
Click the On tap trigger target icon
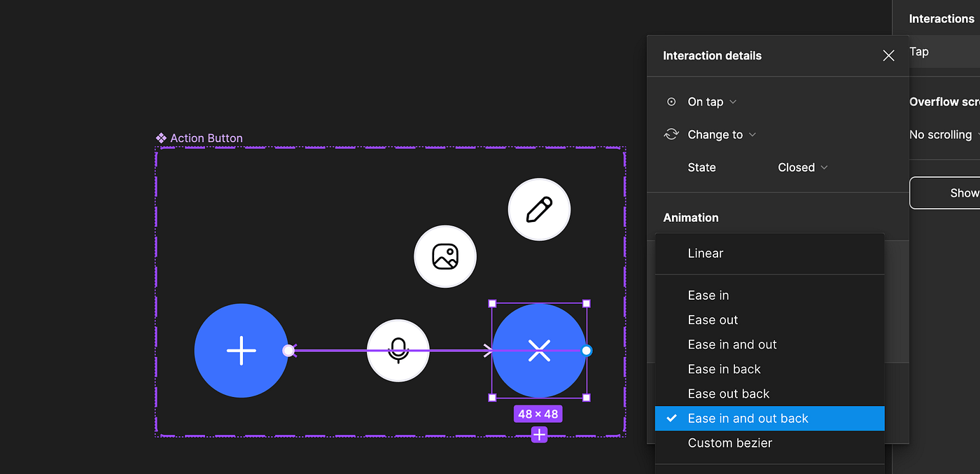coord(671,102)
